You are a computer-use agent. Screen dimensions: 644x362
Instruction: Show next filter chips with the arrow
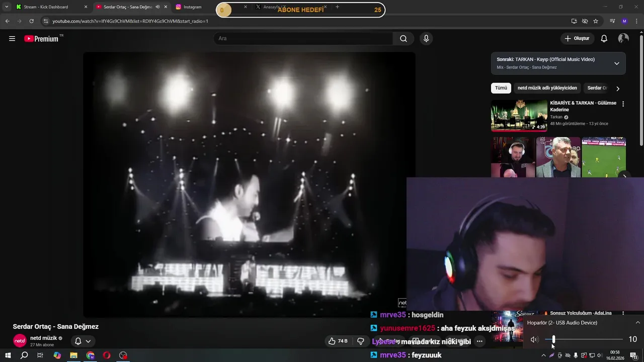tap(618, 88)
